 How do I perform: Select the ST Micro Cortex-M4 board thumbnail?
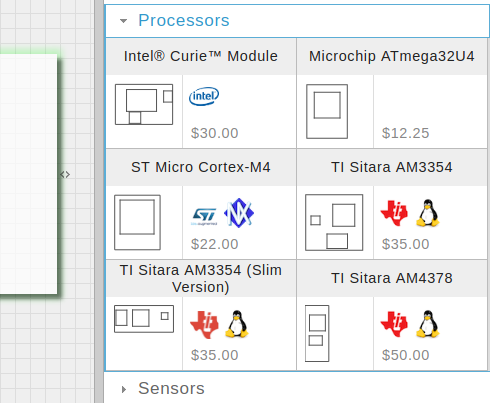[x=137, y=222]
